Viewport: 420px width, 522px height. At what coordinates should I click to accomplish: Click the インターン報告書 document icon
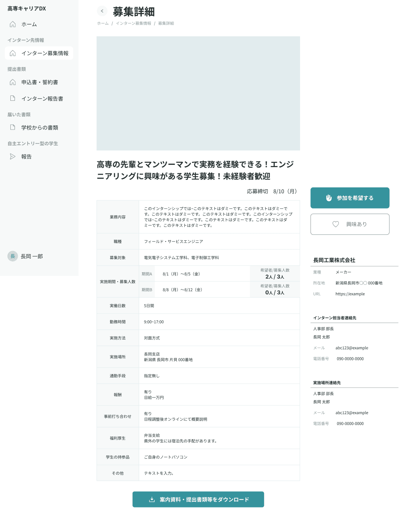point(13,98)
